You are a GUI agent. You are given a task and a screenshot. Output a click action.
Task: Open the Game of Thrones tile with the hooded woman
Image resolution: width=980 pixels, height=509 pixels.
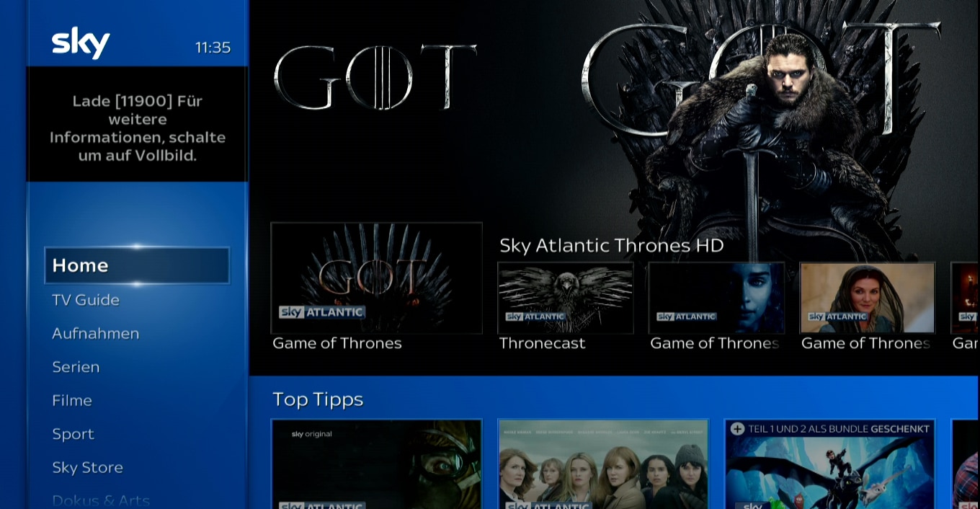click(868, 298)
